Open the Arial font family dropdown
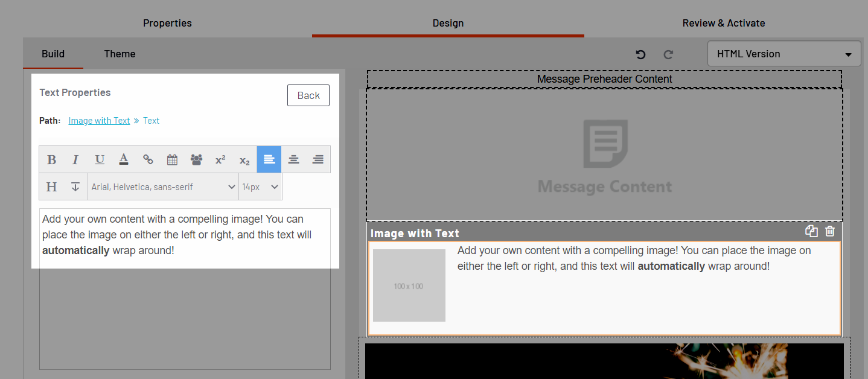This screenshot has height=379, width=868. tap(163, 186)
